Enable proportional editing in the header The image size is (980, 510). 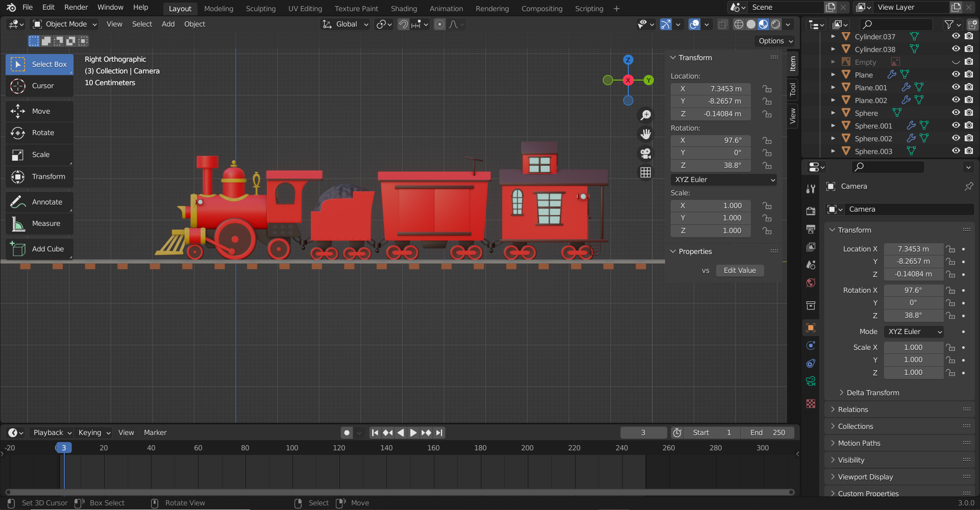439,24
